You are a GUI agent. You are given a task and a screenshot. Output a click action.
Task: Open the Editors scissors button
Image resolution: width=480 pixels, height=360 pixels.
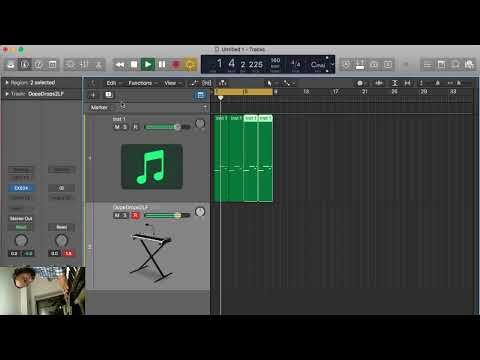point(99,64)
